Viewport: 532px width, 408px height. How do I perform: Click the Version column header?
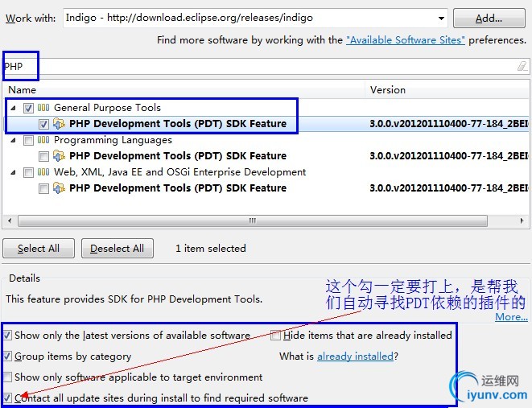[x=447, y=90]
